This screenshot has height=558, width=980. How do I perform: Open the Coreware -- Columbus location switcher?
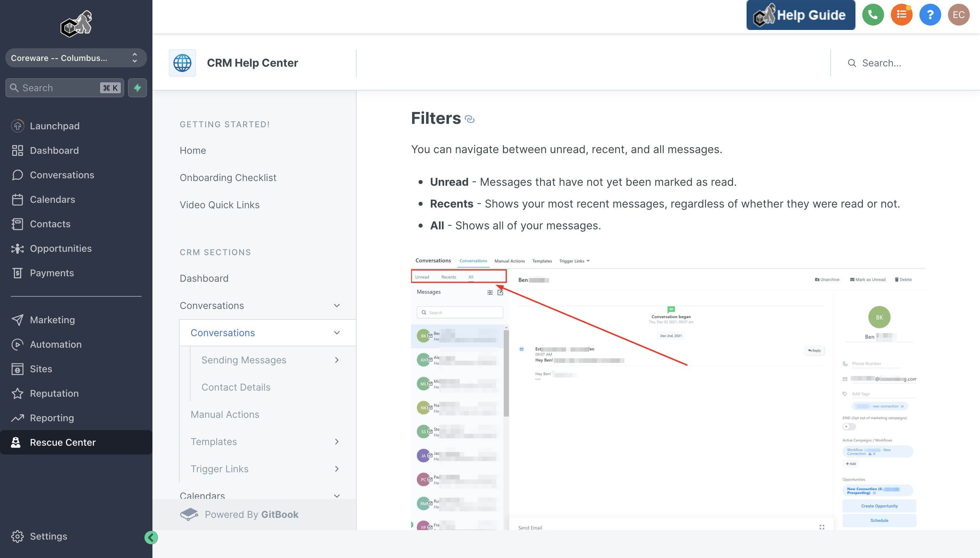[x=76, y=58]
